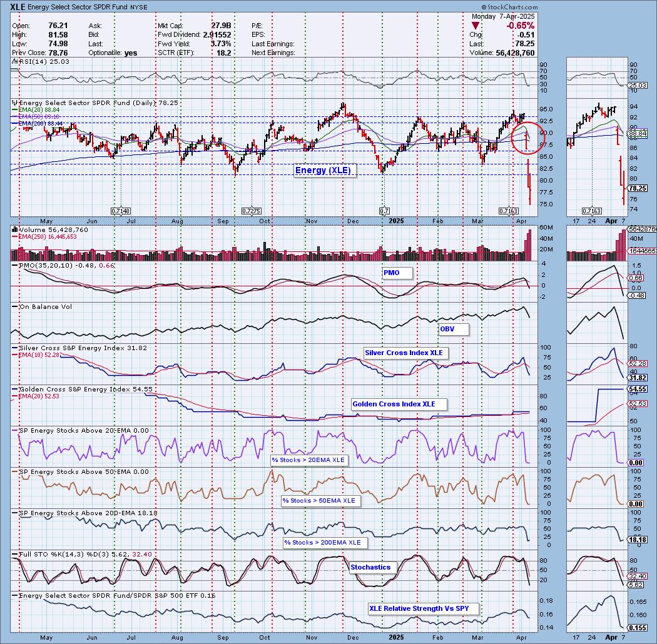Click the Volume 56,428,760 panel legend
This screenshot has height=644, width=657.
tap(50, 230)
